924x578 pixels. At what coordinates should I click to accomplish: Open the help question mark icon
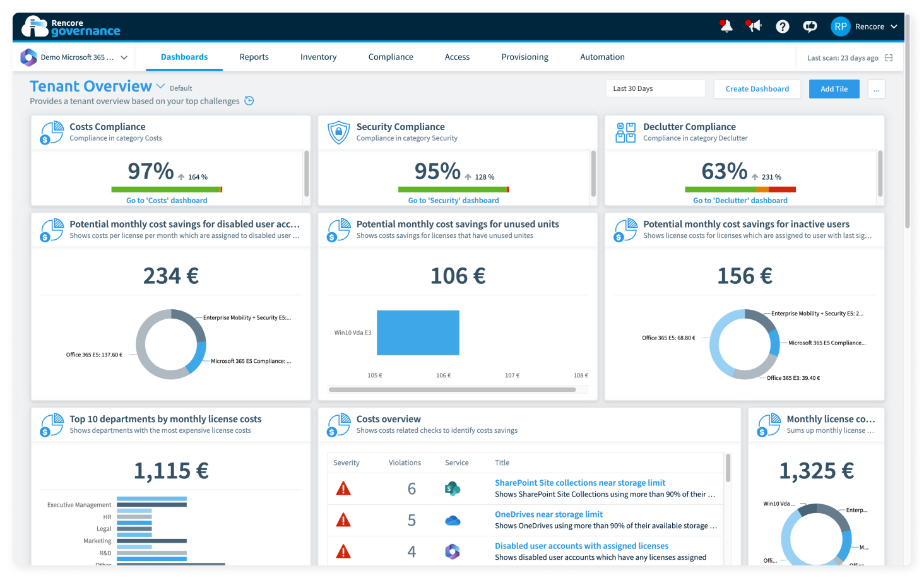(782, 27)
